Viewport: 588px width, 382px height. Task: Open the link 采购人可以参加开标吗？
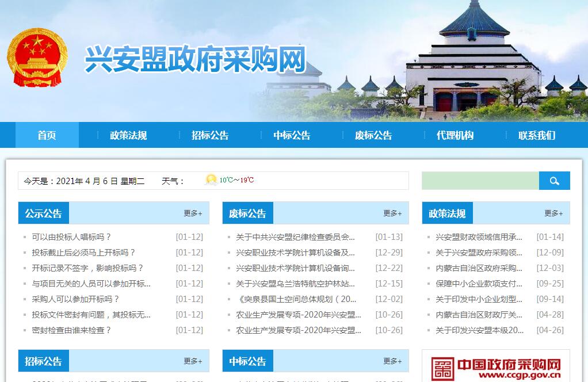point(75,299)
